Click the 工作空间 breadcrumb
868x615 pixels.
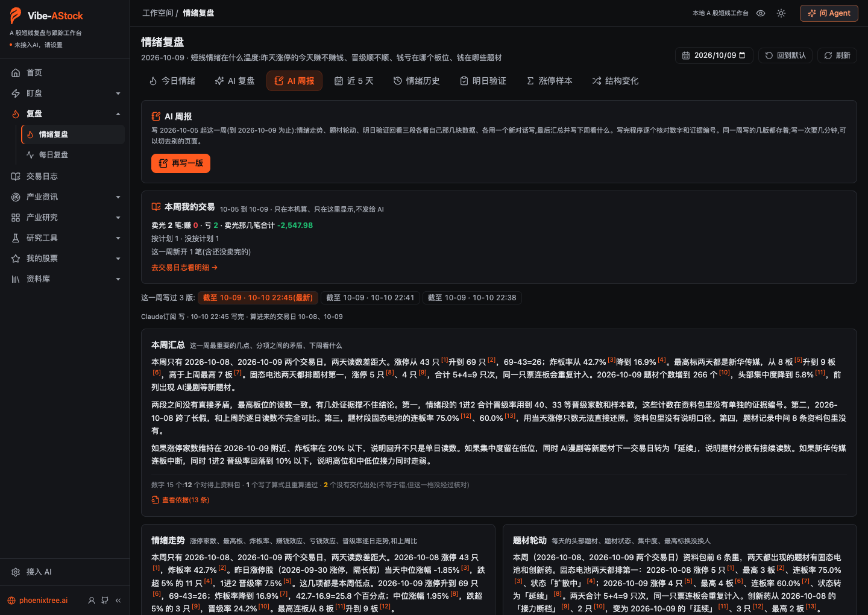(x=158, y=13)
